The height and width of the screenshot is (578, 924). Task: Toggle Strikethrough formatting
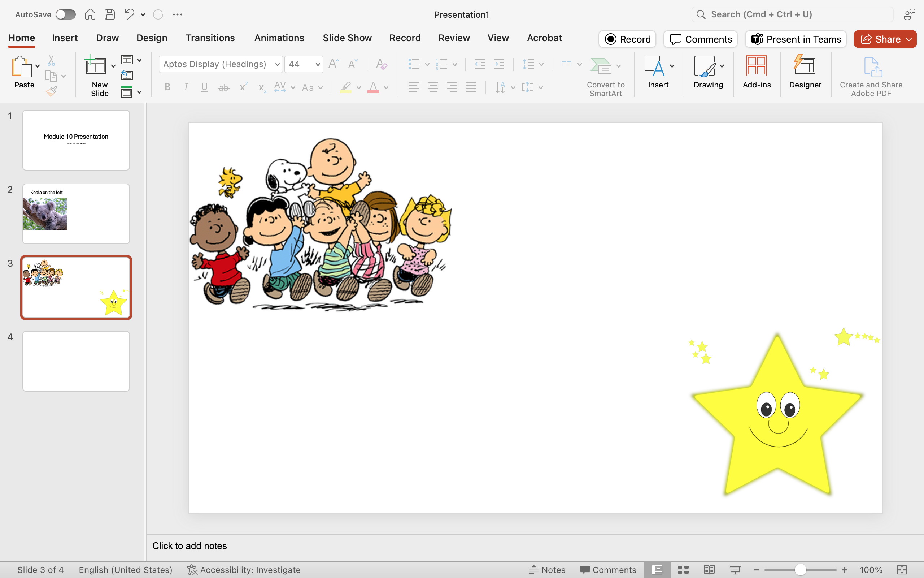(224, 87)
